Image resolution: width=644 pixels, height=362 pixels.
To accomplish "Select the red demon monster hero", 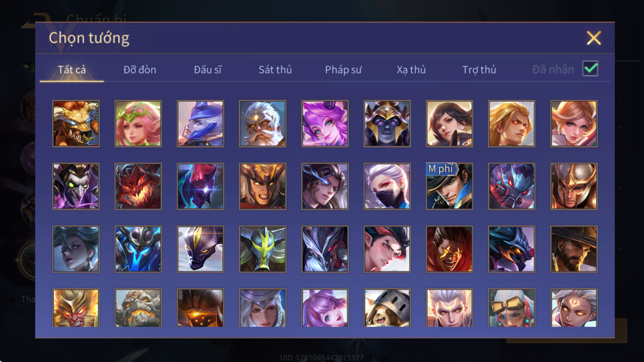I will pos(138,186).
